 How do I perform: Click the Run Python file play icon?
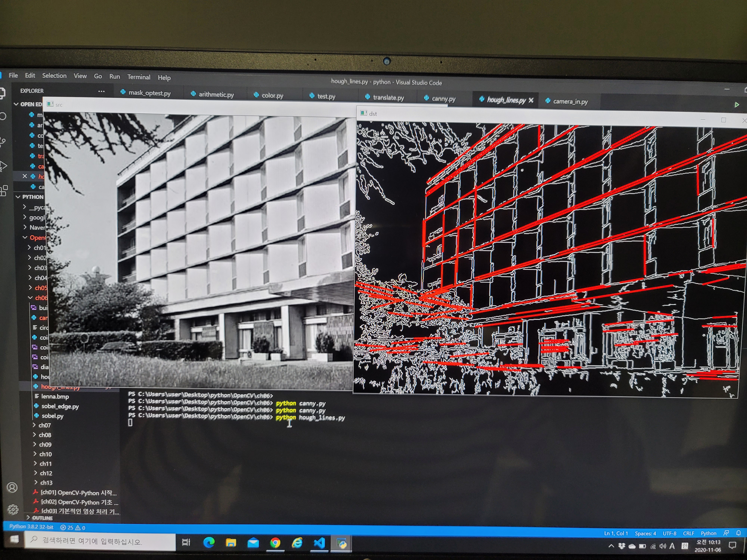pyautogui.click(x=737, y=105)
